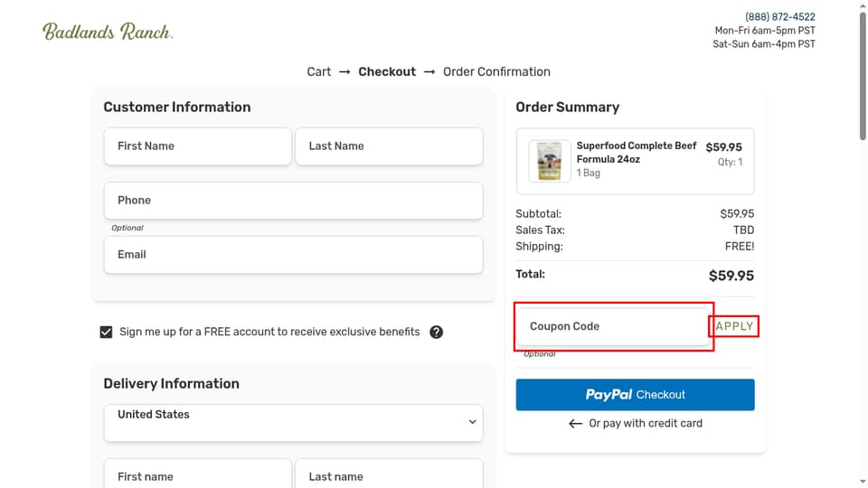This screenshot has height=488, width=868.
Task: Click the Total $59.95 amount
Action: (x=731, y=276)
